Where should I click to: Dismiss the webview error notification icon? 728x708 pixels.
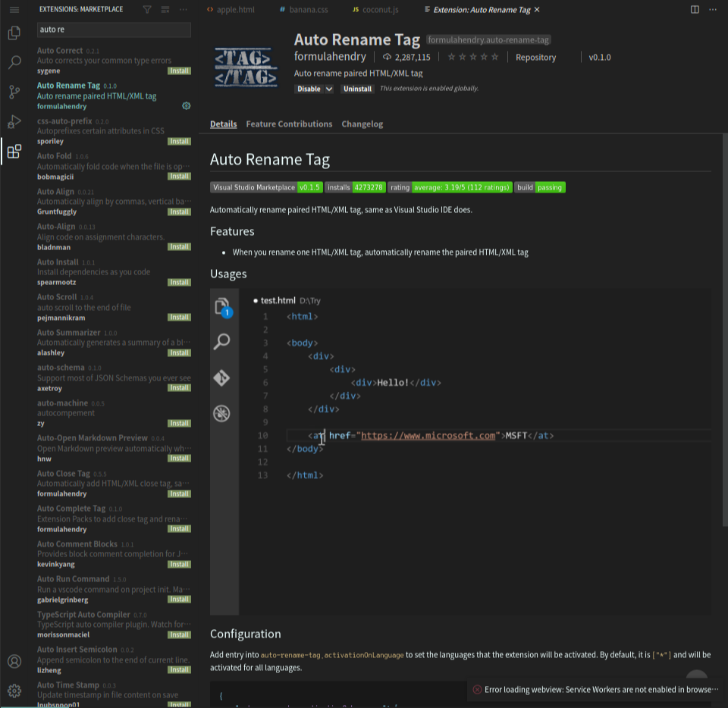coord(477,690)
